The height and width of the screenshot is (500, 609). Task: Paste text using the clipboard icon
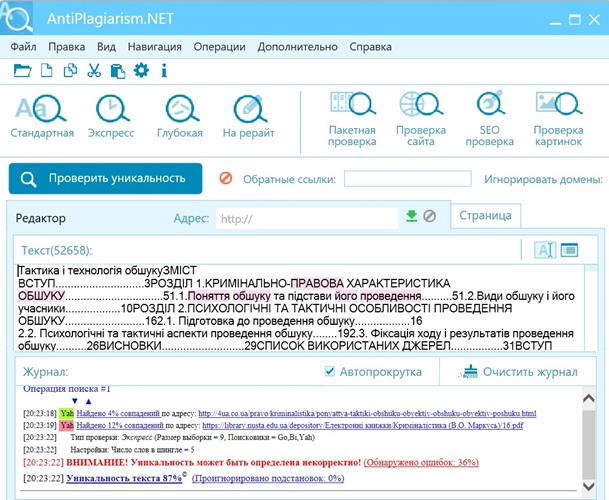point(118,71)
